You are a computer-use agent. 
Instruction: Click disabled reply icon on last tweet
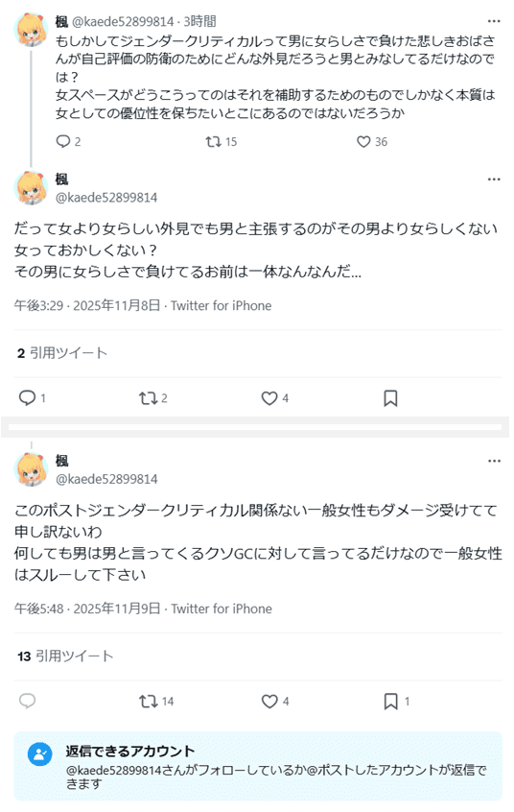pyautogui.click(x=27, y=701)
